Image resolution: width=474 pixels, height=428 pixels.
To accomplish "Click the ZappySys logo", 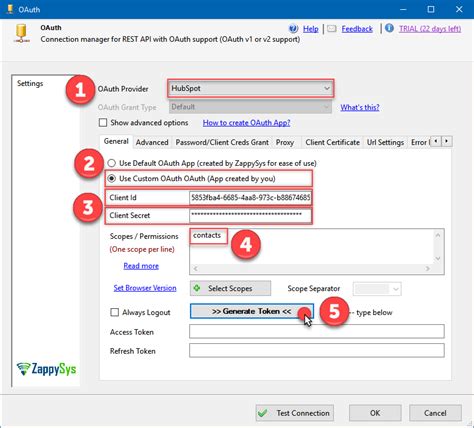I will [x=46, y=369].
